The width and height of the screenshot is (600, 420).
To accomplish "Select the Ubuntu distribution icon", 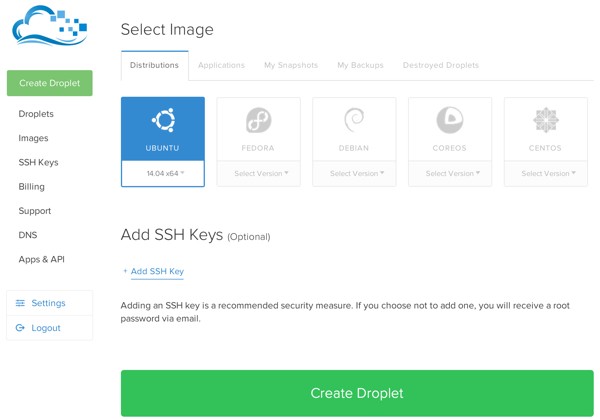I will click(x=163, y=120).
